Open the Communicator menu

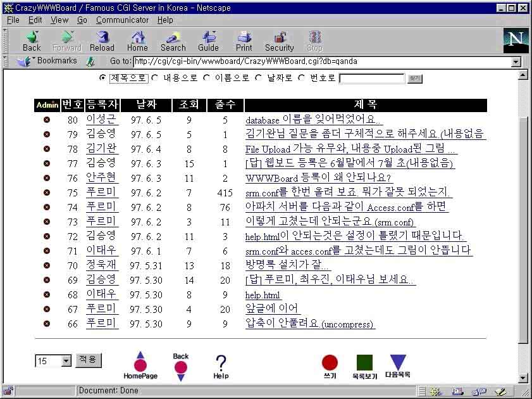point(122,20)
